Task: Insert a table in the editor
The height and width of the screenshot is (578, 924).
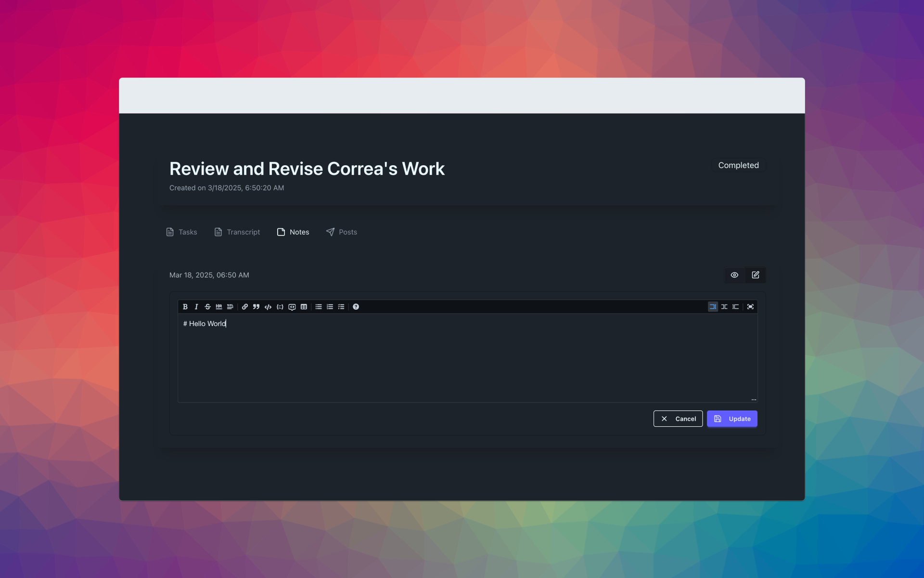Action: tap(304, 307)
